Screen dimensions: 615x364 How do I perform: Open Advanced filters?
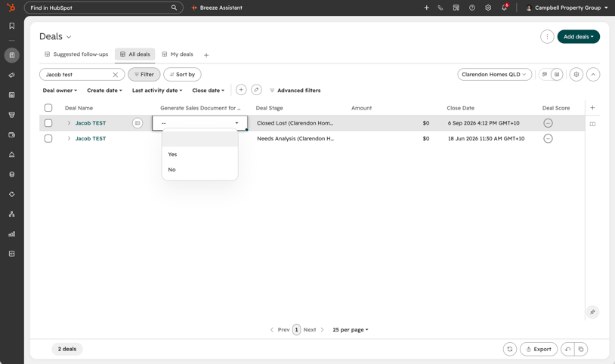[295, 90]
